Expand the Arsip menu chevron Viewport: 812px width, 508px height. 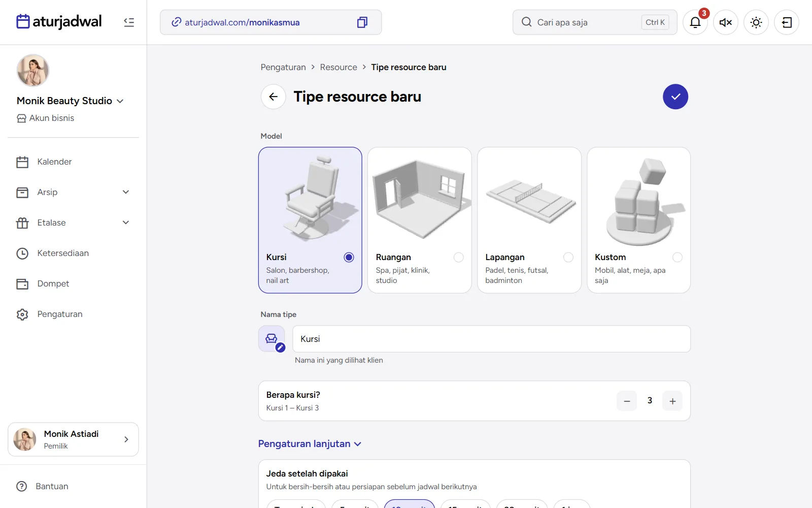[x=126, y=192]
